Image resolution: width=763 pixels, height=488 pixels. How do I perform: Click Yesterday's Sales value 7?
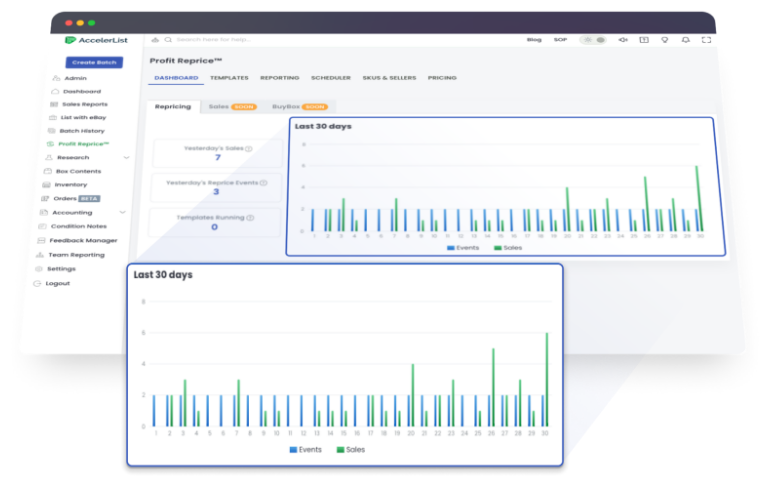218,158
